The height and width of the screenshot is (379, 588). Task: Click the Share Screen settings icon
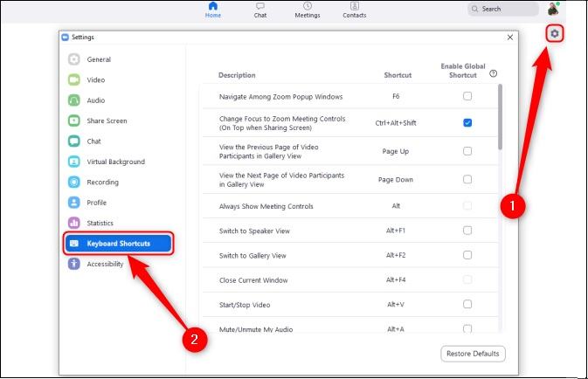click(x=74, y=121)
